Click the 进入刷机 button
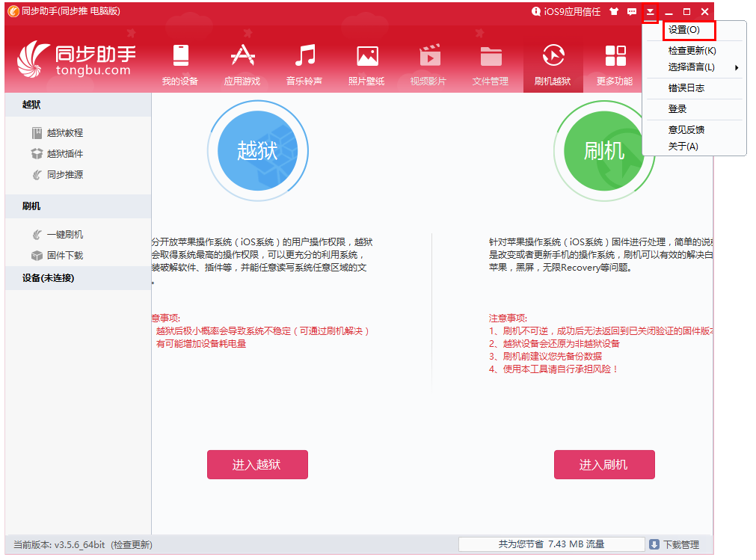The width and height of the screenshot is (756, 560). 604,464
